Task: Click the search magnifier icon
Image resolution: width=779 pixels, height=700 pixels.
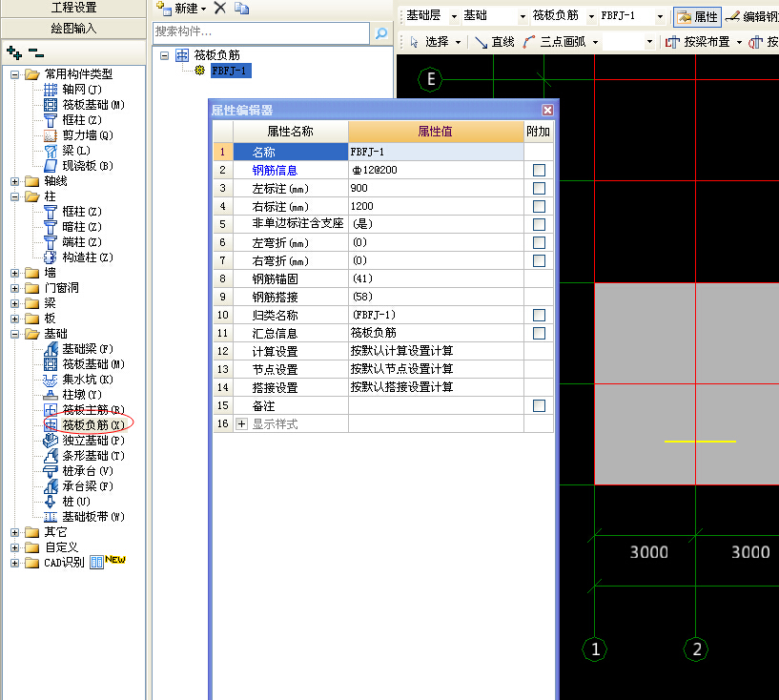Action: coord(381,32)
